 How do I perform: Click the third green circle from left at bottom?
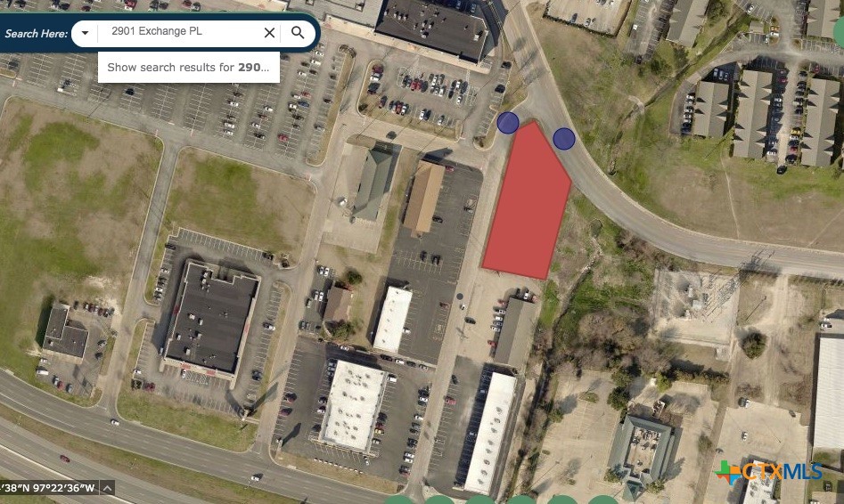click(x=479, y=500)
